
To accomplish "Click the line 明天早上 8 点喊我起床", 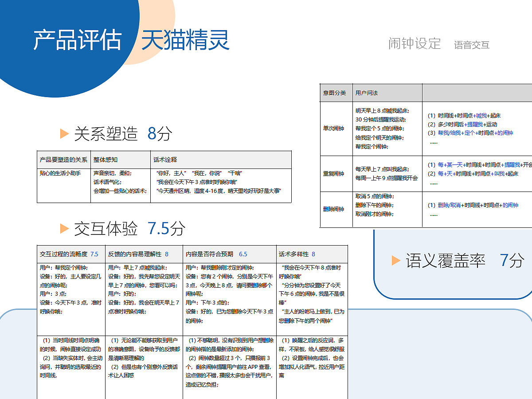I will 382,111.
